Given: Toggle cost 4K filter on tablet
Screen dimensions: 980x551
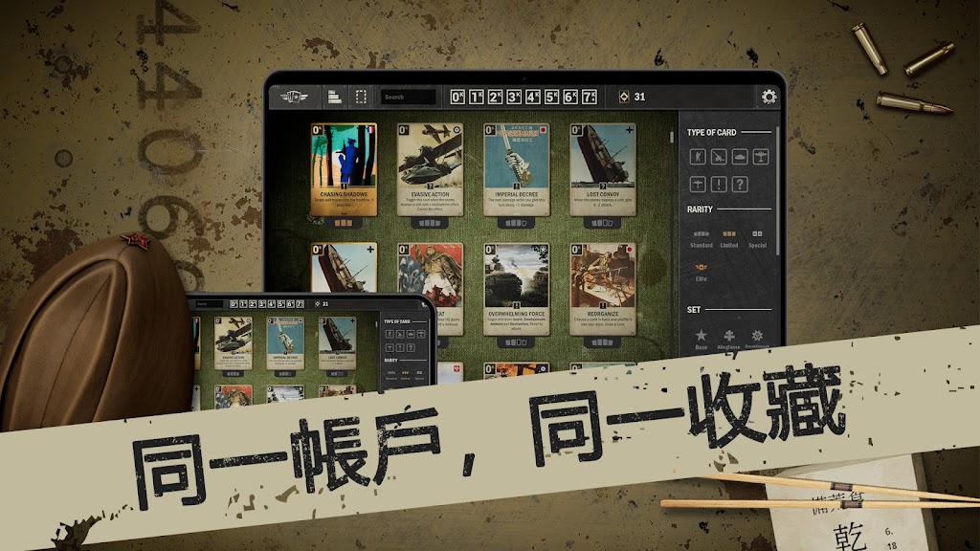Looking at the screenshot, I should pyautogui.click(x=532, y=97).
